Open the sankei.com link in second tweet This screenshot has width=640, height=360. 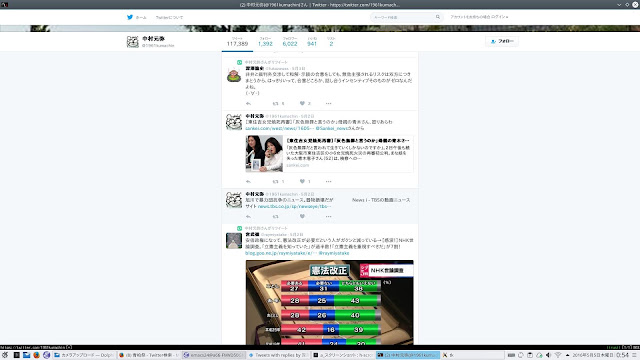(279, 128)
